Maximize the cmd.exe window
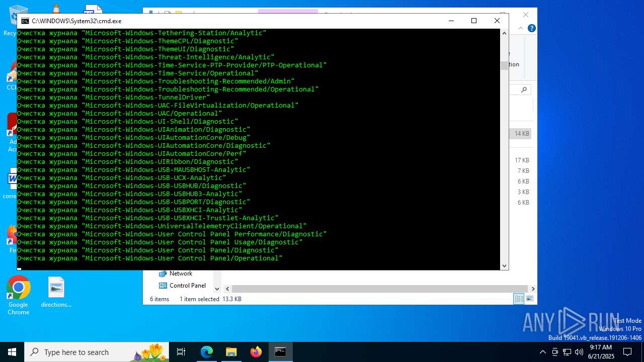The height and width of the screenshot is (362, 644). [x=473, y=21]
